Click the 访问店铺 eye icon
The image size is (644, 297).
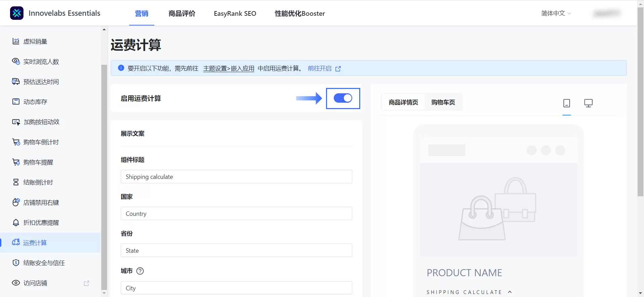(16, 283)
